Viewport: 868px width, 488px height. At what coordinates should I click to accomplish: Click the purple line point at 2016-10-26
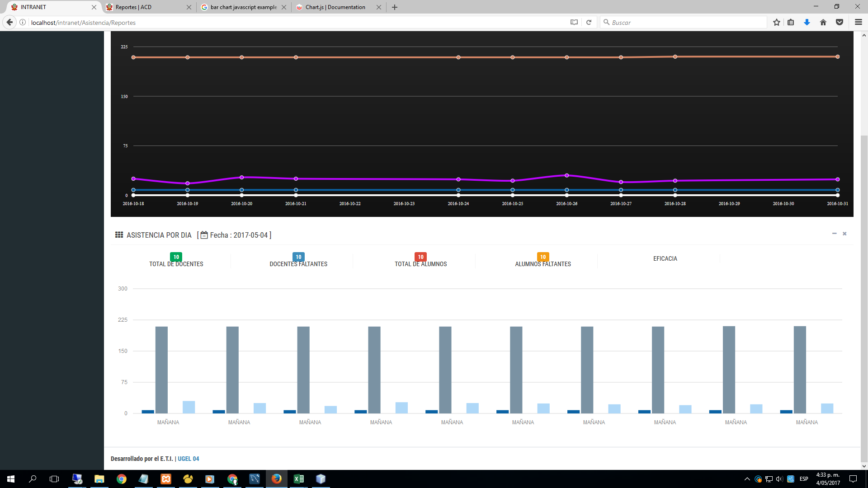tap(567, 175)
